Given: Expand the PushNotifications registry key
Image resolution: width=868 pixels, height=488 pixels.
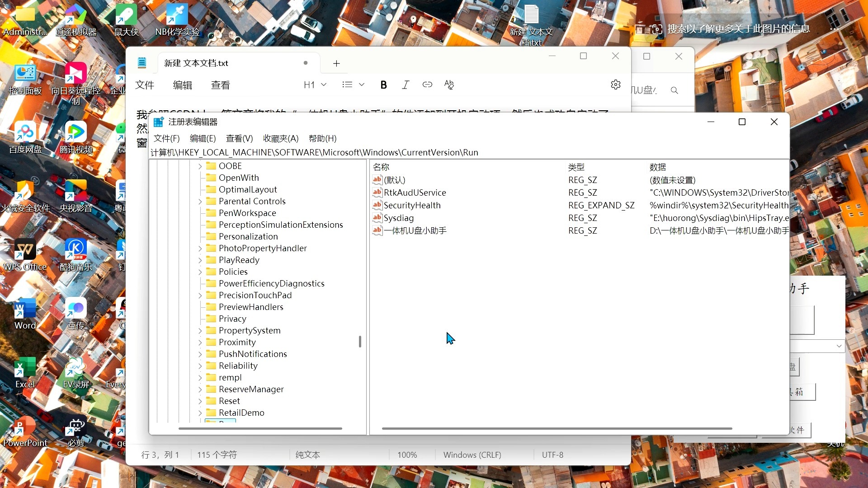Looking at the screenshot, I should 201,354.
